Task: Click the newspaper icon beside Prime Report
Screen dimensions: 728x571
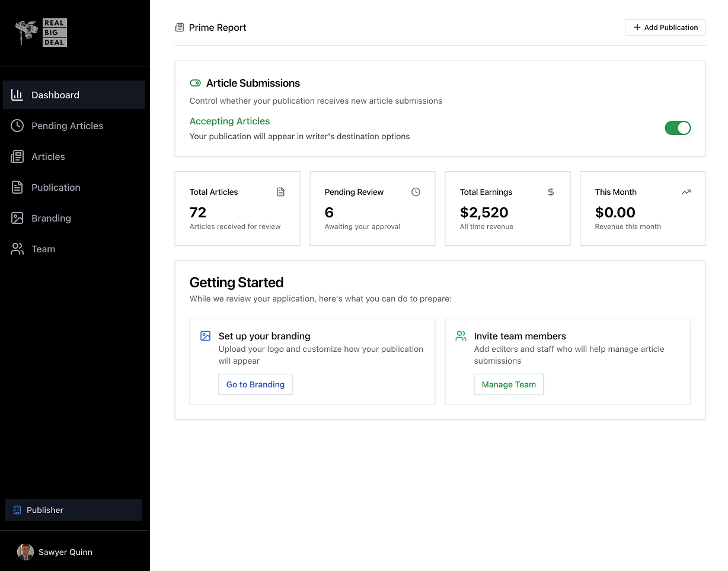Action: click(x=179, y=27)
